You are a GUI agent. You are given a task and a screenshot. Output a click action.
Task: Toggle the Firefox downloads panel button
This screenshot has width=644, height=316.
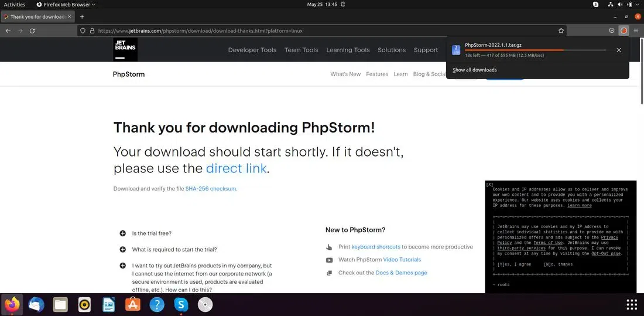[x=624, y=31]
